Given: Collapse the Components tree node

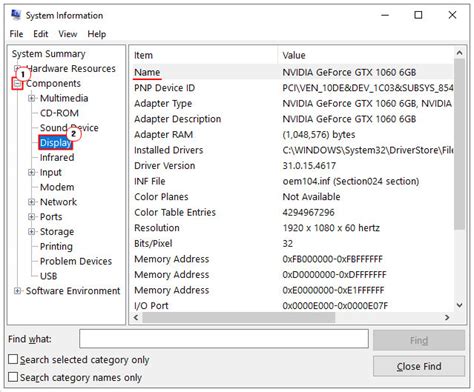Looking at the screenshot, I should [17, 83].
